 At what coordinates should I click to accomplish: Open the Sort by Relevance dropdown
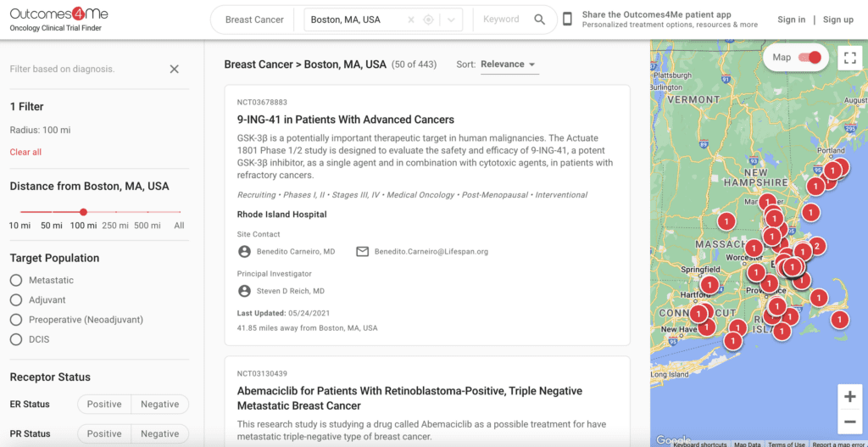509,64
